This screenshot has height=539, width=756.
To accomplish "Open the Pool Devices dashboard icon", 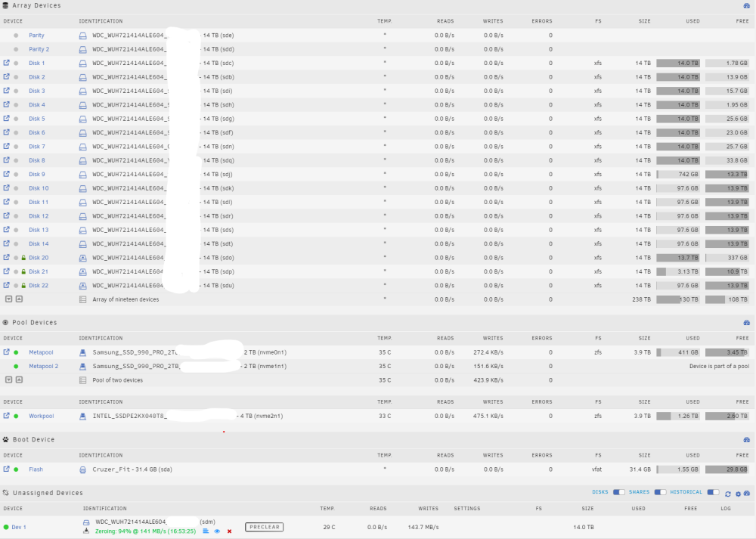I will [x=746, y=323].
